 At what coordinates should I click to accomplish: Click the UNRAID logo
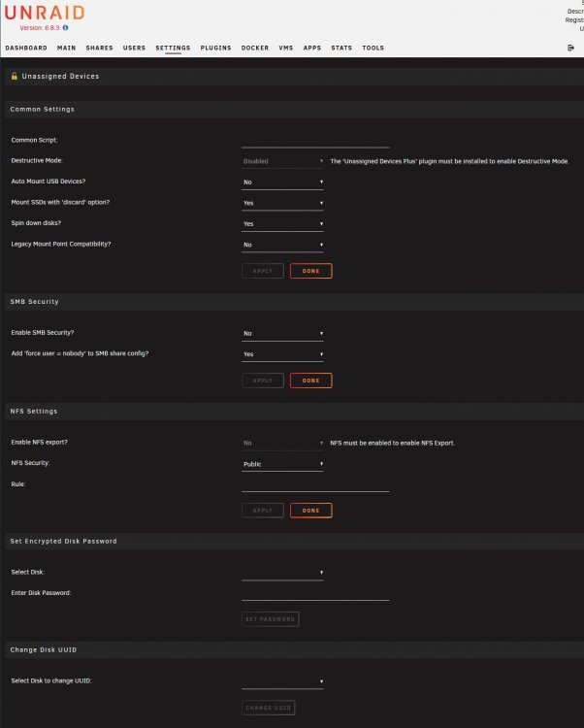(45, 13)
